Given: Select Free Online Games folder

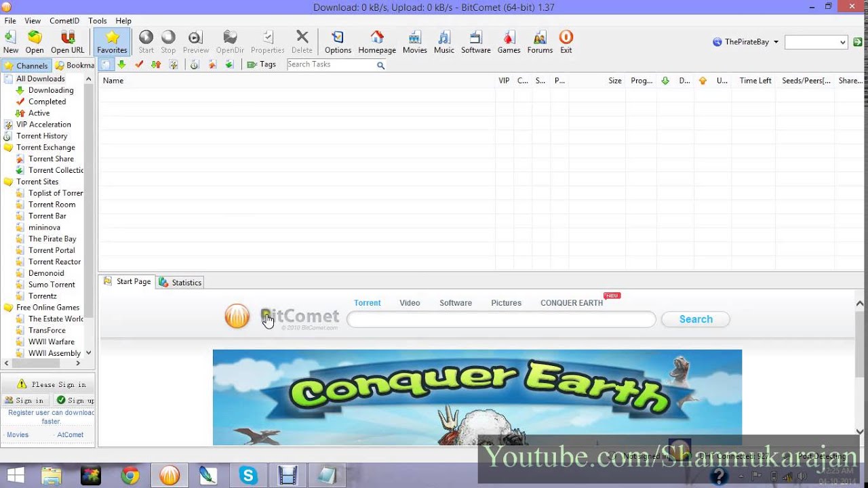Looking at the screenshot, I should click(x=47, y=308).
